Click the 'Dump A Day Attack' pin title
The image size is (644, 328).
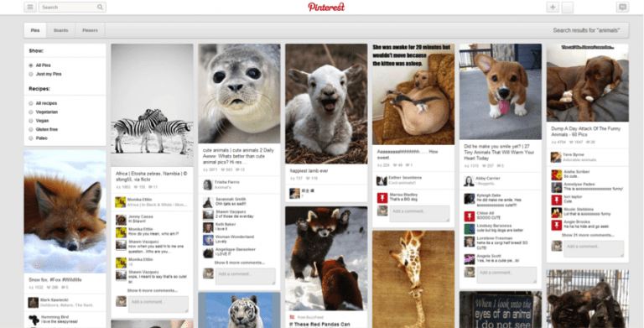tap(585, 132)
